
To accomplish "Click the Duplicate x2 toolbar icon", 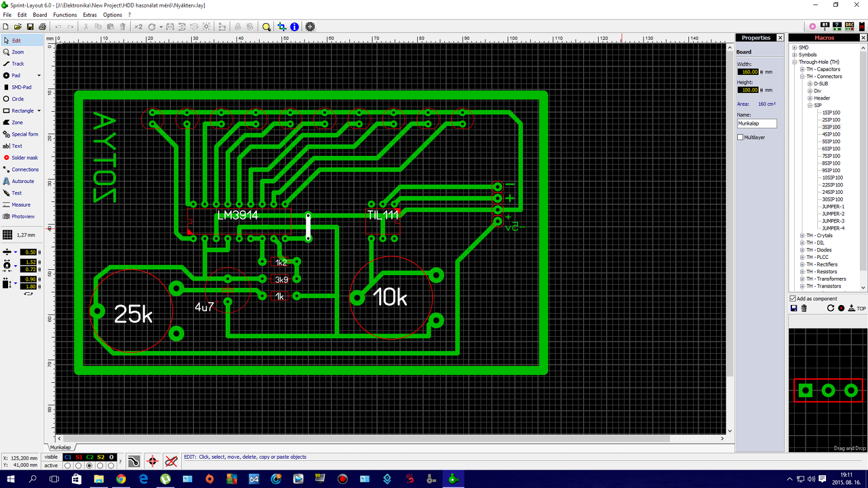I will 138,26.
